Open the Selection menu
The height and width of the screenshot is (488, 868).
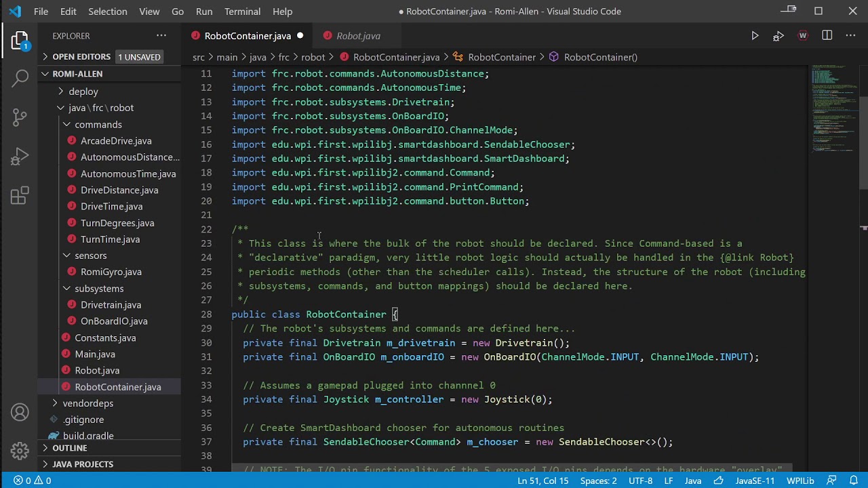[x=108, y=12]
